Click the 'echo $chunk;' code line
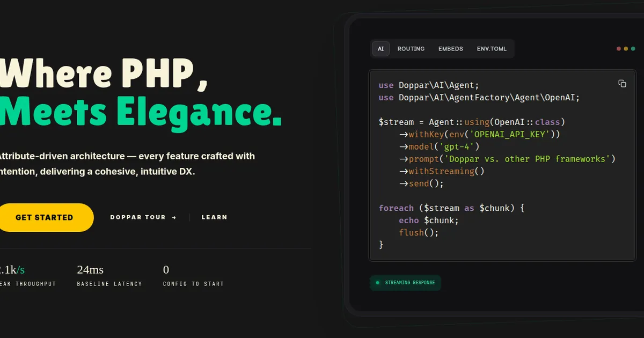This screenshot has height=338, width=644. pos(429,221)
